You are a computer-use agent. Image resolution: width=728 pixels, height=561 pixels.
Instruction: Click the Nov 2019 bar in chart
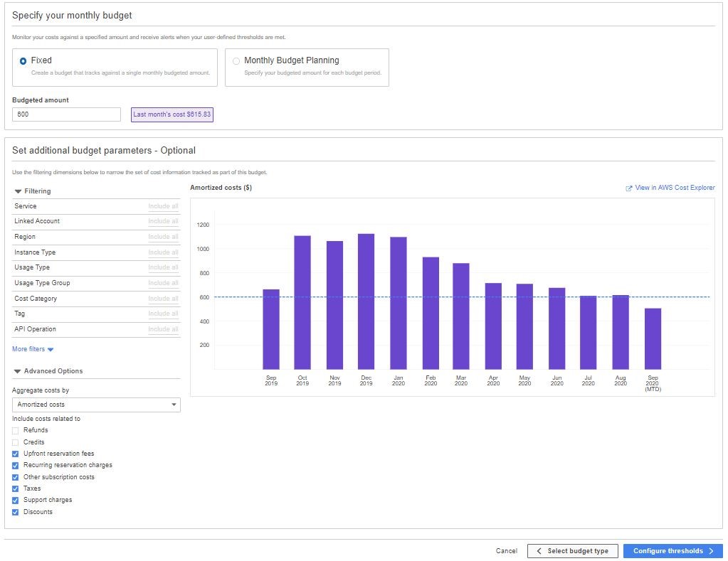334,305
